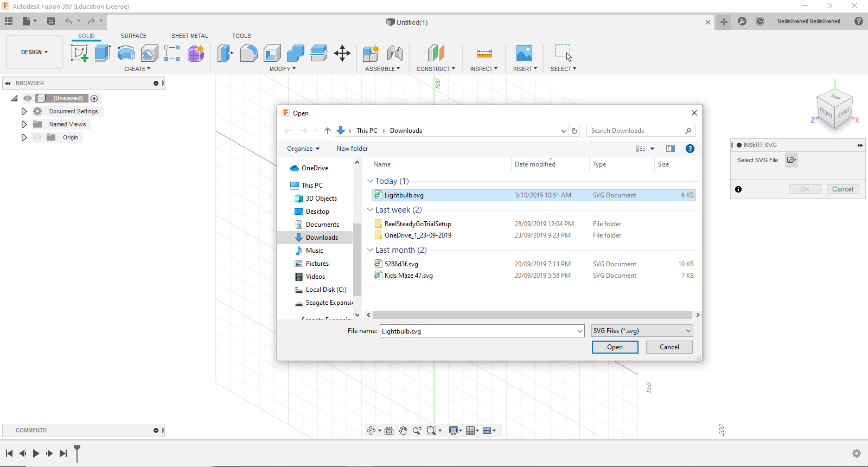Select the Pan hand tool
868x467 pixels.
click(x=403, y=431)
